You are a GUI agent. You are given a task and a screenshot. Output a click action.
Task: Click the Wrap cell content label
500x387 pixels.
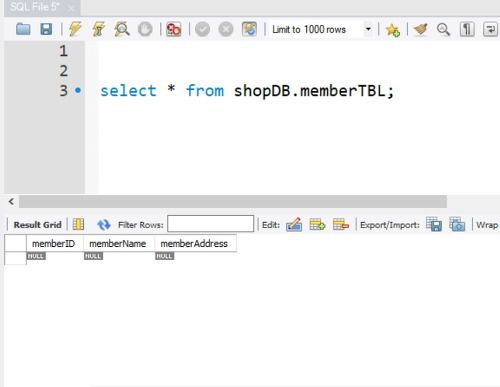point(487,225)
